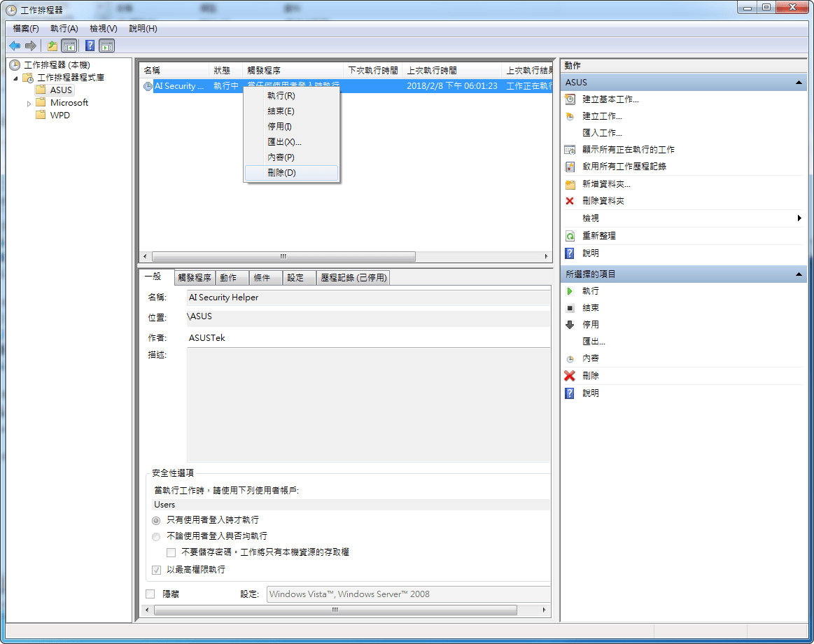Collapse the ASUS section in actions pane
Viewport: 814px width, 644px height.
tap(799, 83)
